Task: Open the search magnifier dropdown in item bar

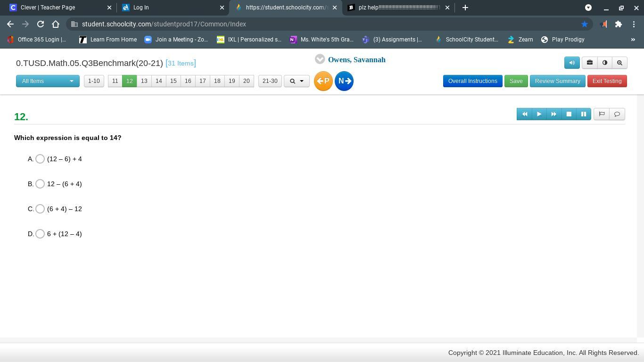Action: [x=297, y=81]
